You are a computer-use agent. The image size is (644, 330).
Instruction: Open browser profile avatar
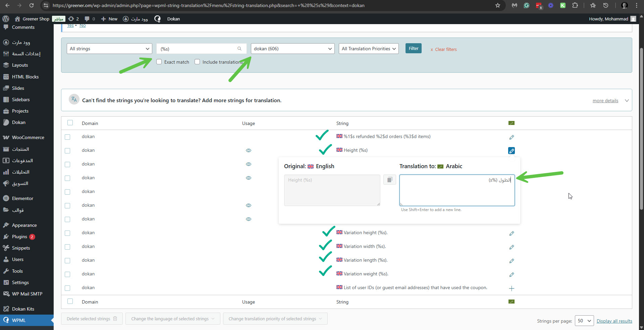pos(625,5)
